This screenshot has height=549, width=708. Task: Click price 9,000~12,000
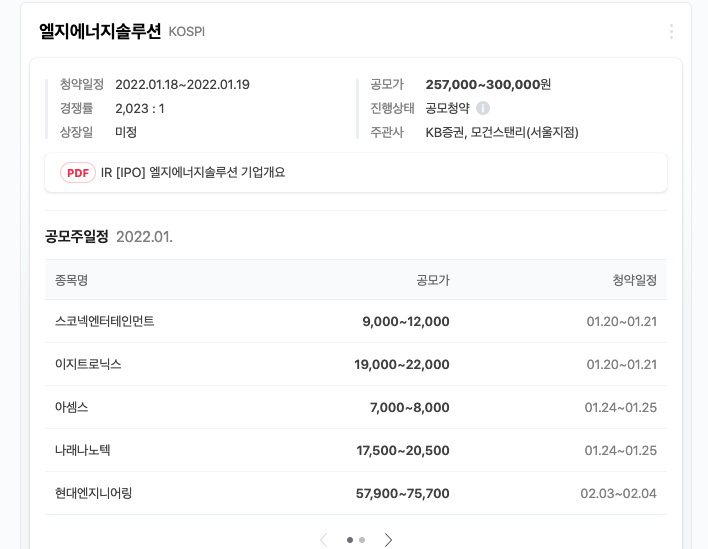405,321
